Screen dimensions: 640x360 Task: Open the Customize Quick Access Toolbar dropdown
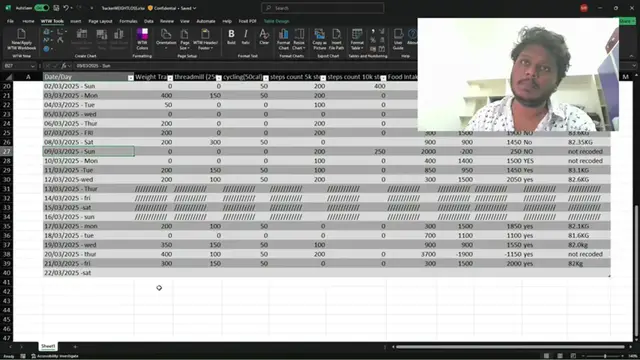click(x=91, y=8)
